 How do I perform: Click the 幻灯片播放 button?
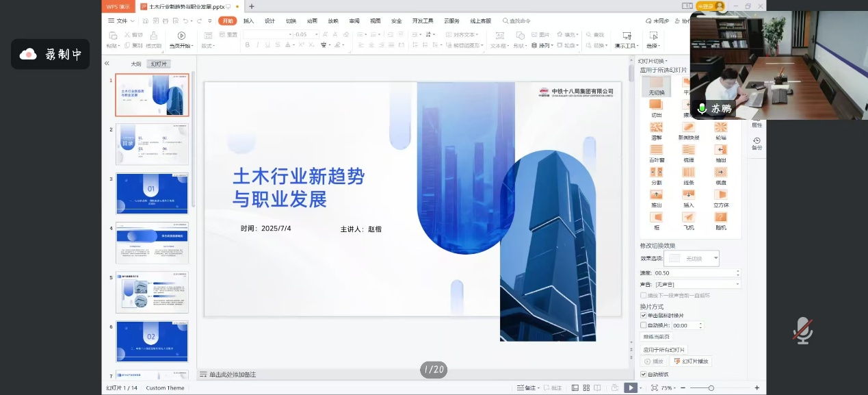[x=691, y=361]
